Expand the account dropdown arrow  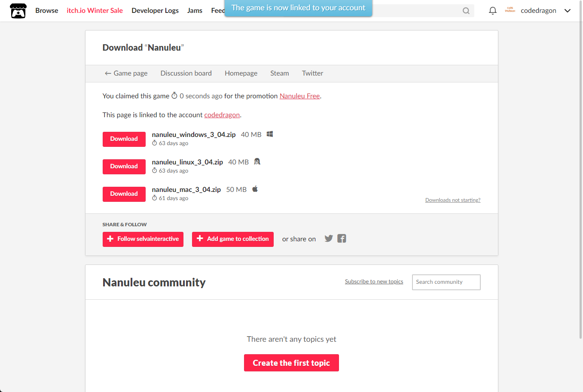568,11
